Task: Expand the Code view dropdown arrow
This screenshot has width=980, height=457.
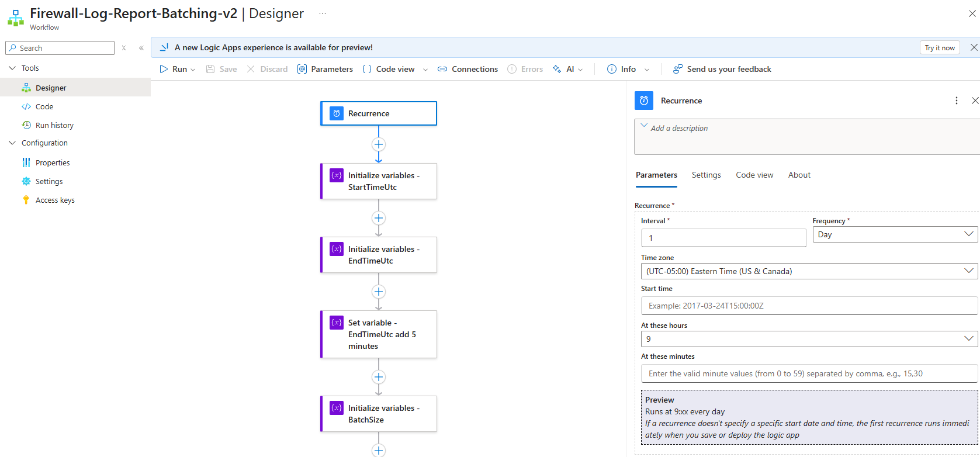Action: [x=425, y=70]
